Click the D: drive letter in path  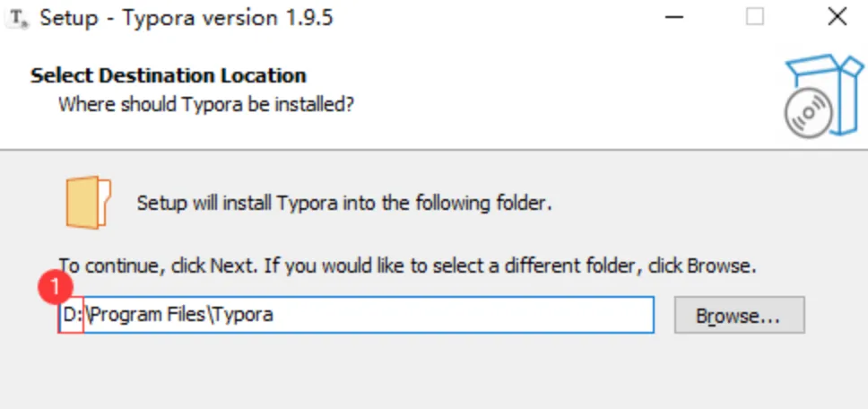pos(71,315)
